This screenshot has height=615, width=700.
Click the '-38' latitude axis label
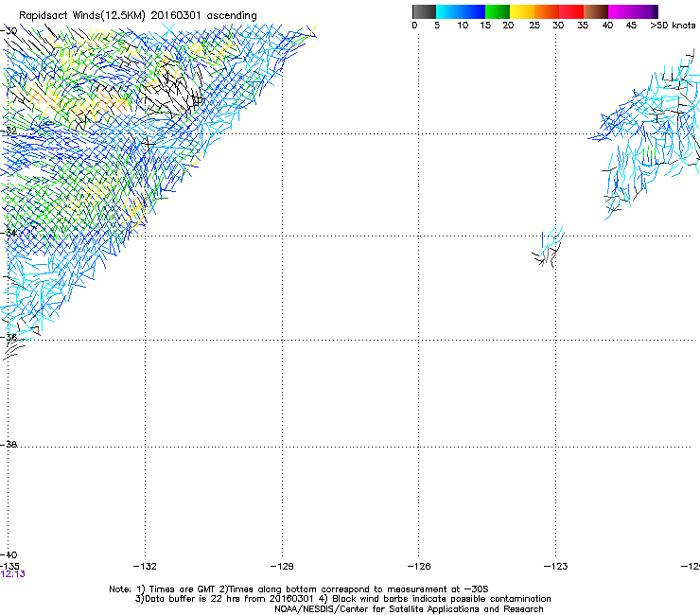[9, 445]
